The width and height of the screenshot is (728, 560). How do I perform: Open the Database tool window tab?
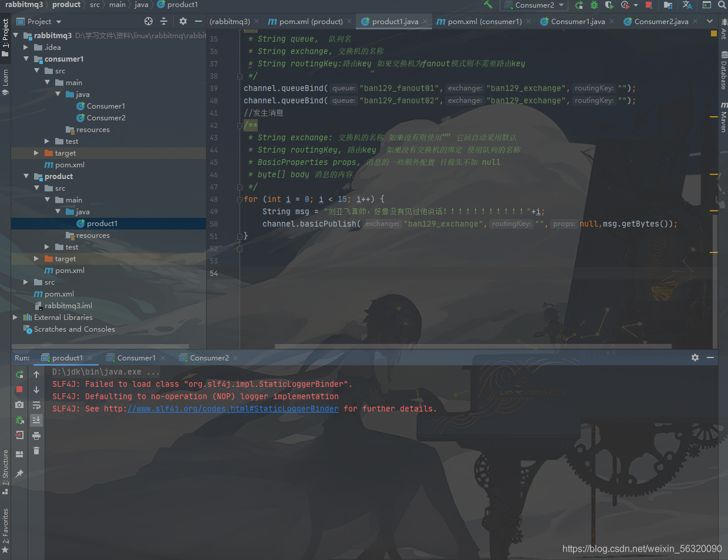coord(723,70)
